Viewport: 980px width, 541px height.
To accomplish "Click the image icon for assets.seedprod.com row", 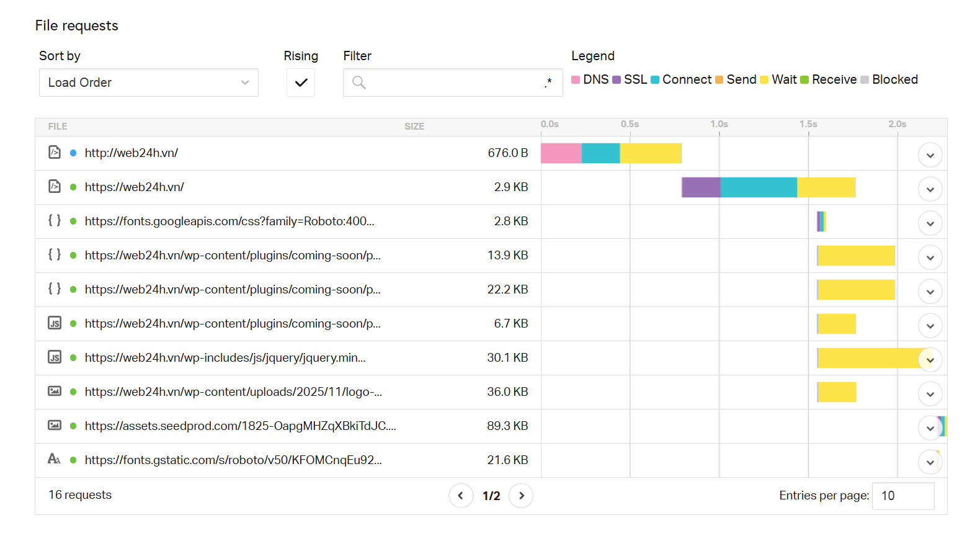I will [55, 425].
